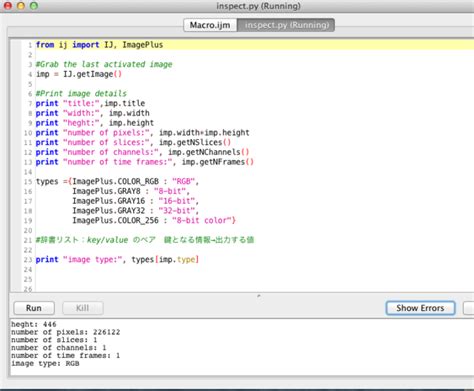Click code line print "heght:", imp.height
474x391 pixels.
[x=95, y=123]
